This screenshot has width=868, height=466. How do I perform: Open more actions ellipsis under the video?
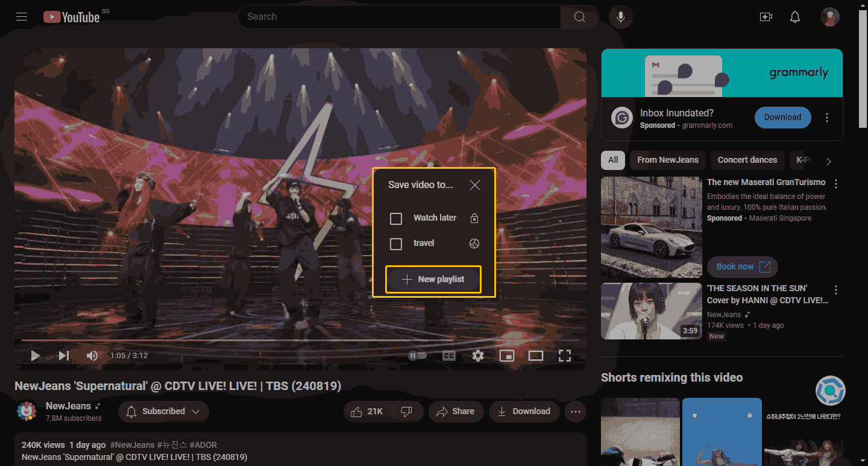[x=576, y=411]
